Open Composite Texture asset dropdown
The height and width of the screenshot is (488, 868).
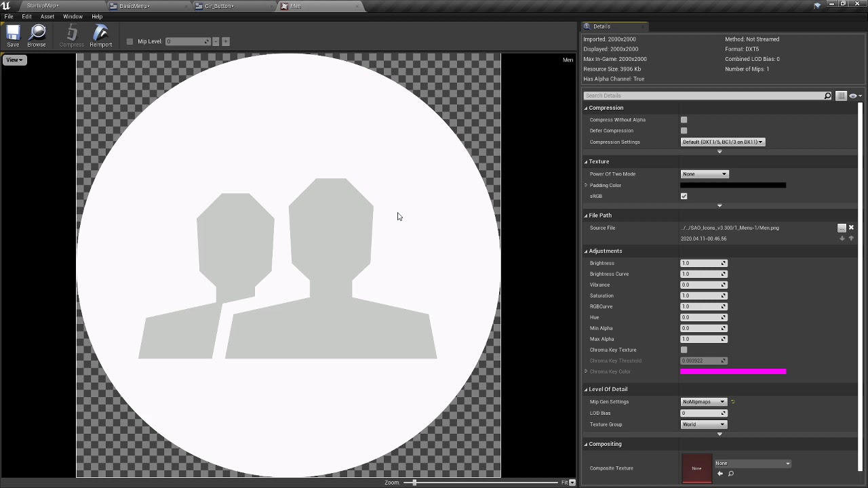(x=753, y=464)
